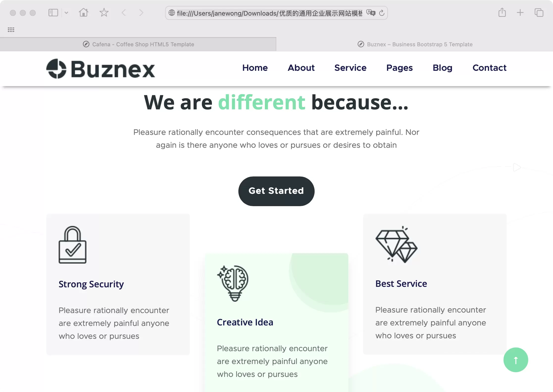
Task: Expand the About navigation dropdown
Action: [x=301, y=68]
